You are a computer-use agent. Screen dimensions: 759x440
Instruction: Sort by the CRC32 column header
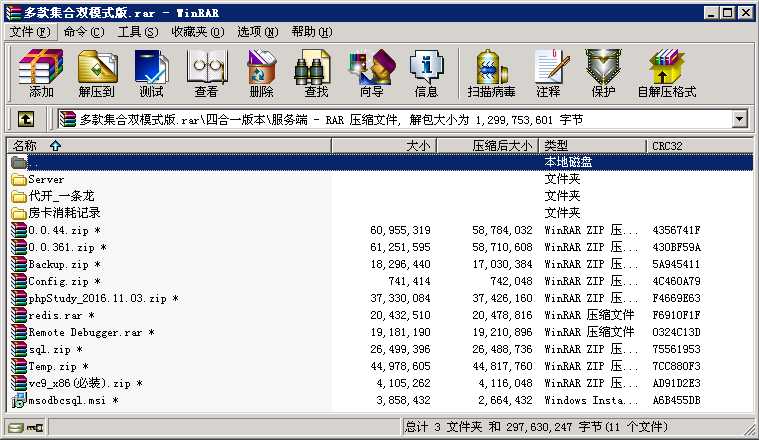click(x=700, y=145)
